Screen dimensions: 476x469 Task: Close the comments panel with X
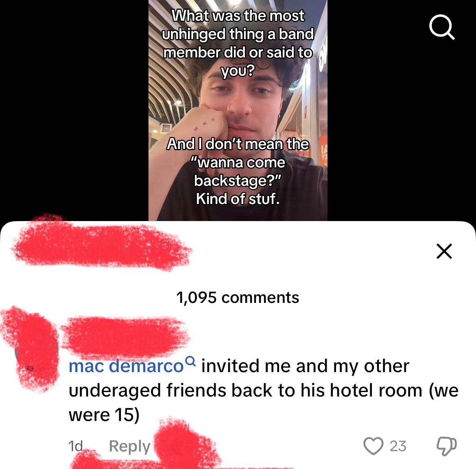(444, 251)
